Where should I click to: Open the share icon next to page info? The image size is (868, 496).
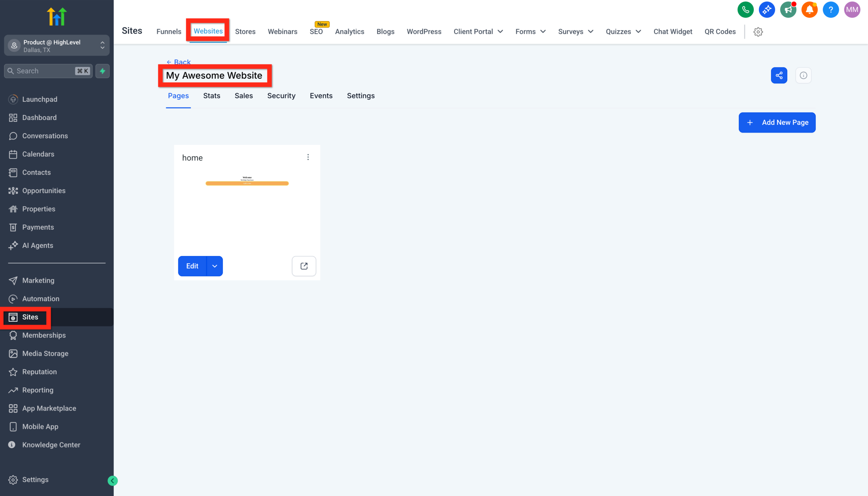(779, 75)
